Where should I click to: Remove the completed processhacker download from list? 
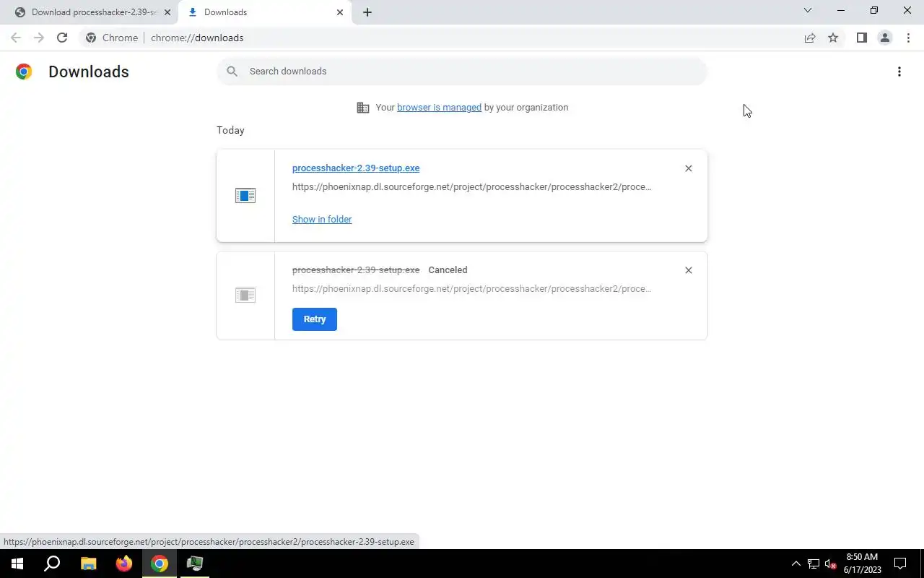[x=688, y=168]
